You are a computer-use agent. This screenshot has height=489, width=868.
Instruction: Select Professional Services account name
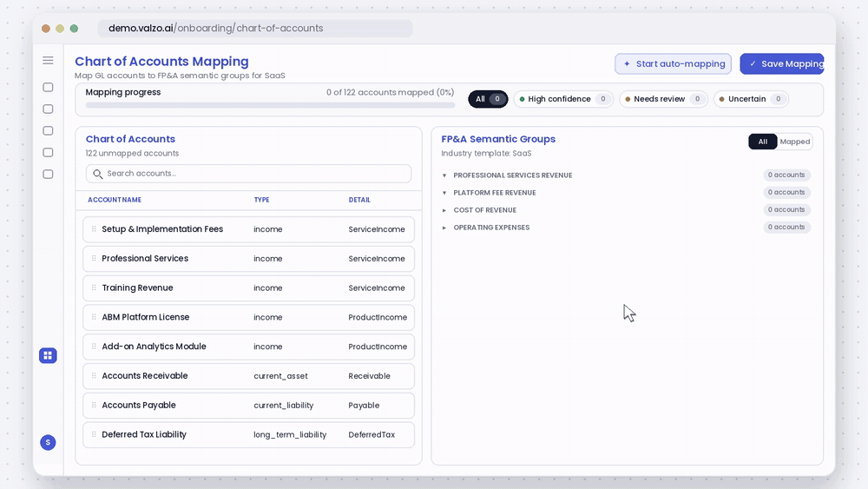(145, 258)
